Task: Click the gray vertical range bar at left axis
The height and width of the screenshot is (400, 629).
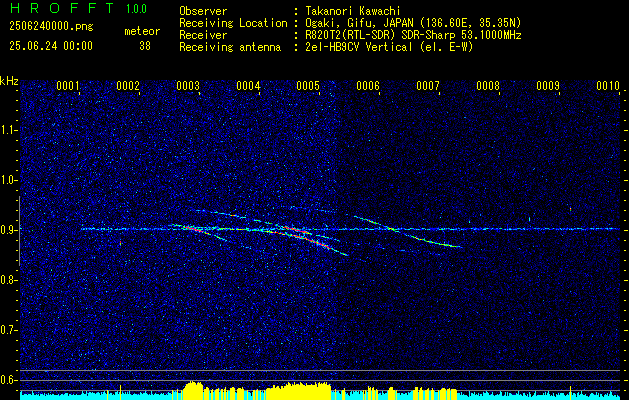Action: click(19, 231)
